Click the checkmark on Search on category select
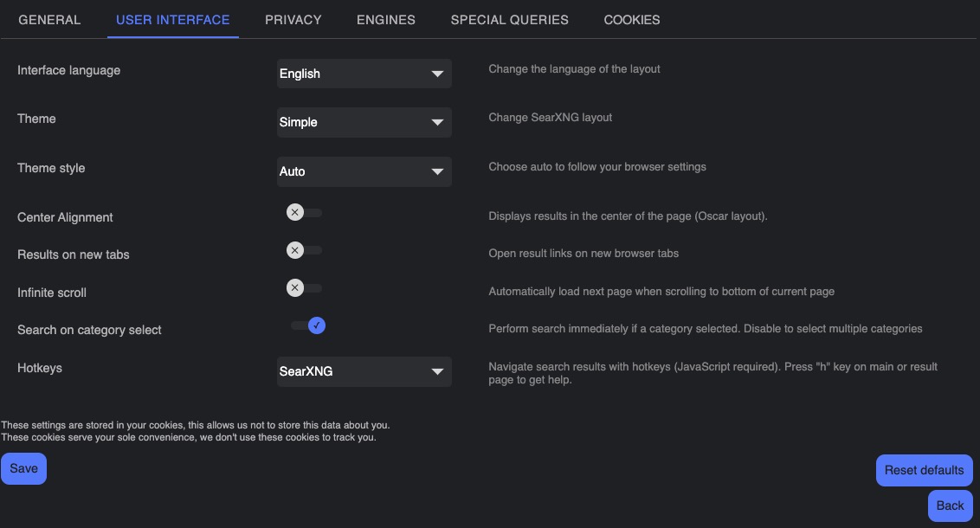Image resolution: width=980 pixels, height=528 pixels. [x=317, y=325]
